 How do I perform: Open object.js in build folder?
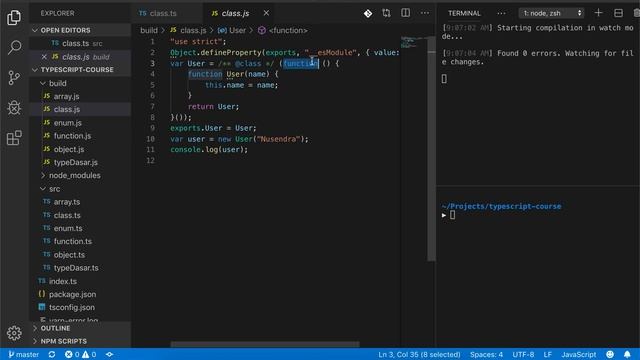pyautogui.click(x=80, y=149)
